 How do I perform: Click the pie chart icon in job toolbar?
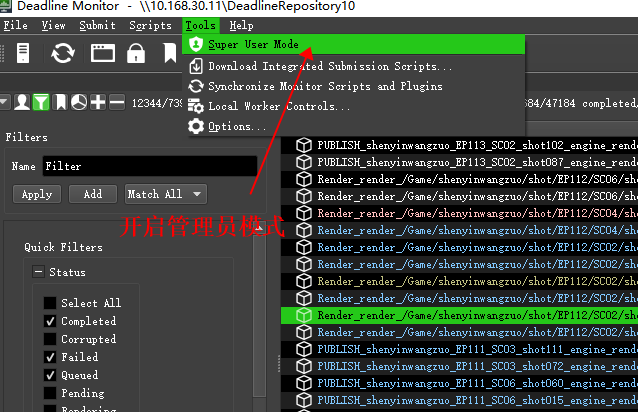79,102
